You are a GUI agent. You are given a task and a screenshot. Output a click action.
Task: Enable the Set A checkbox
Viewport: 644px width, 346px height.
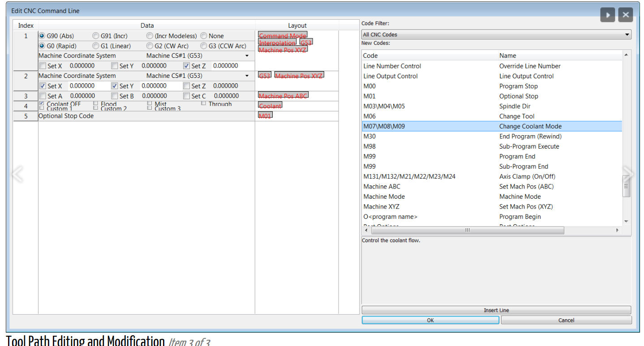pos(43,96)
